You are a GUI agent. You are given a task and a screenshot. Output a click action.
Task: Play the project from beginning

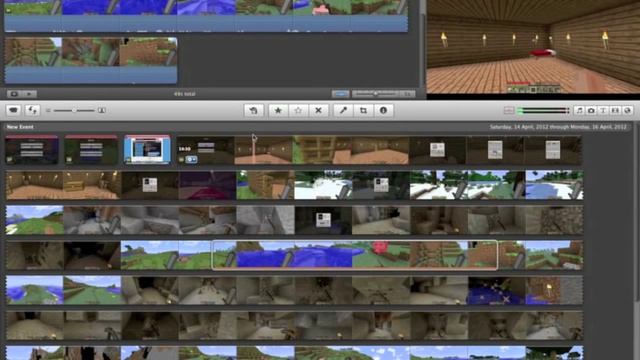pyautogui.click(x=29, y=94)
